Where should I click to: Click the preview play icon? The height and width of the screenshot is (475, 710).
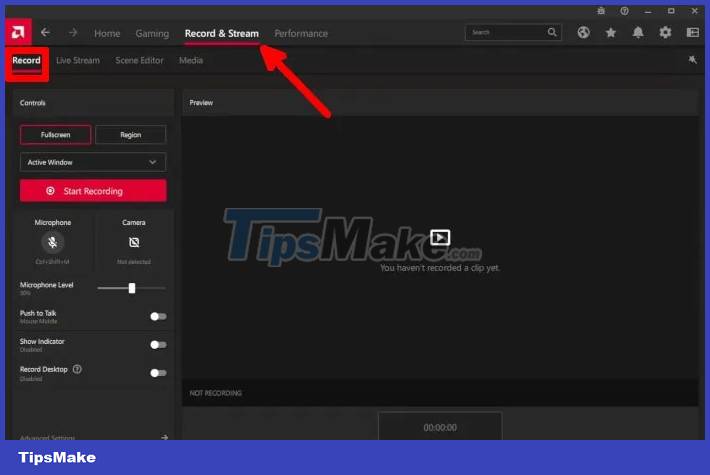440,237
